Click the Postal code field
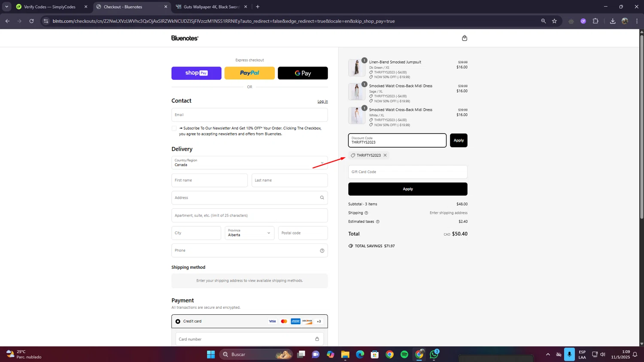The image size is (644, 362). click(x=303, y=233)
